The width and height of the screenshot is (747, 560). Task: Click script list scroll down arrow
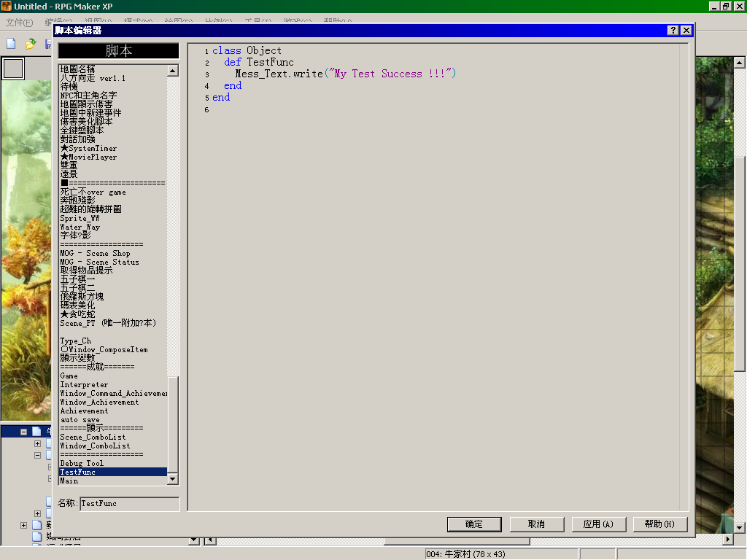[x=173, y=479]
